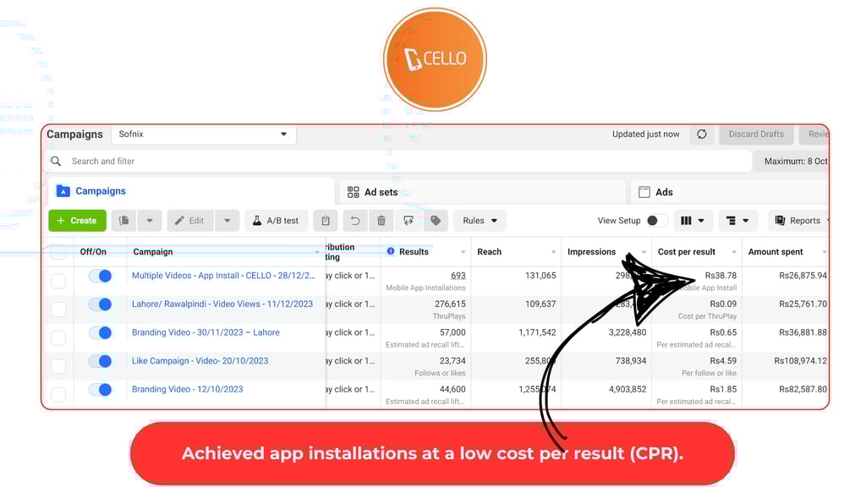The height and width of the screenshot is (504, 866).
Task: Click the Impressions column header
Action: coord(591,252)
